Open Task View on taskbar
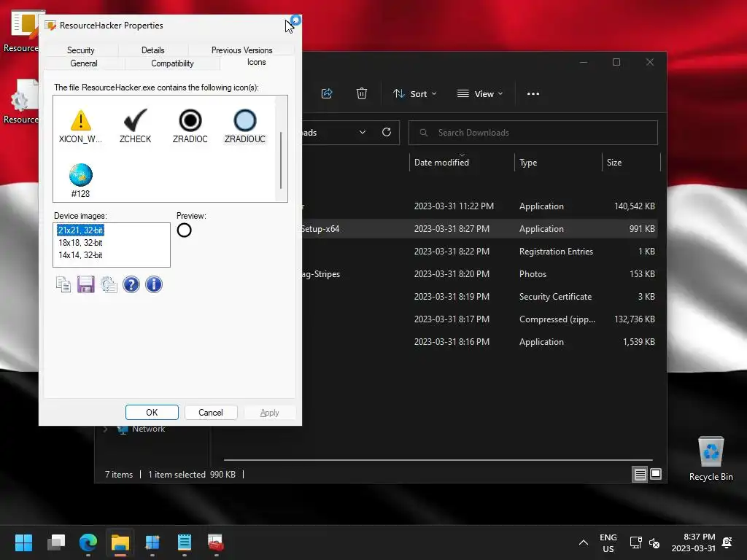 (56, 542)
